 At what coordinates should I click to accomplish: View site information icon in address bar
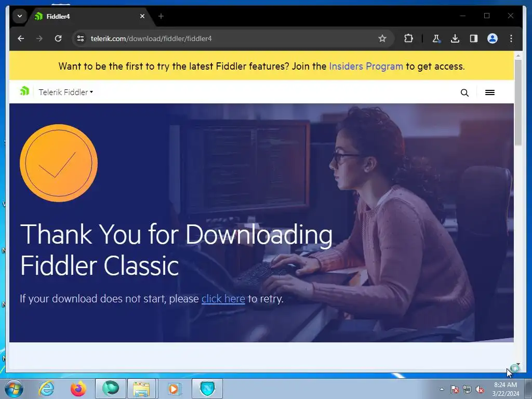(81, 38)
